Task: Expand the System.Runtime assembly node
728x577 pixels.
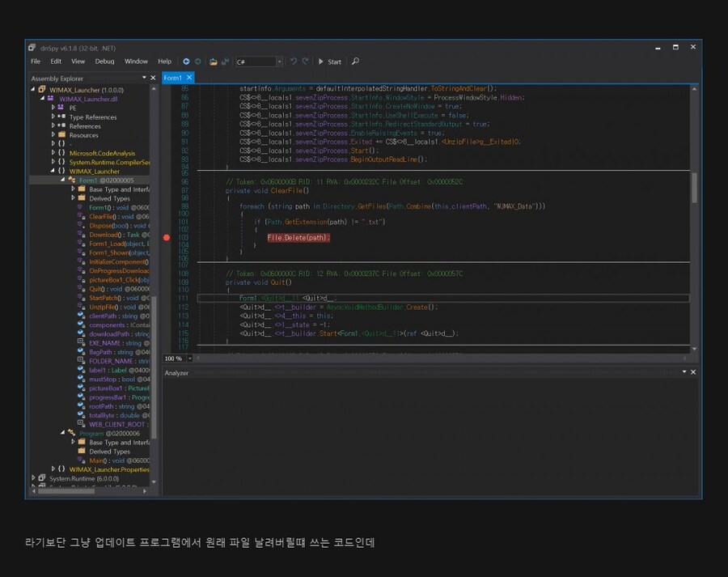Action: click(33, 478)
